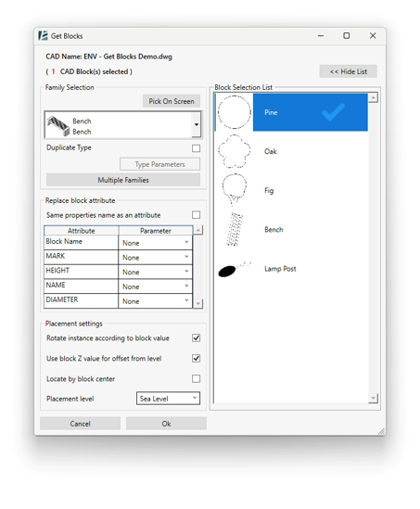The image size is (420, 509).
Task: Open the Placement level Sea Level dropdown
Action: [x=168, y=399]
